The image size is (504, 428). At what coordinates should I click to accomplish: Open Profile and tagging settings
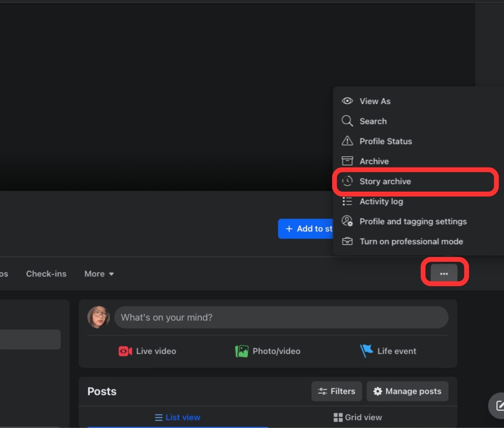[413, 221]
